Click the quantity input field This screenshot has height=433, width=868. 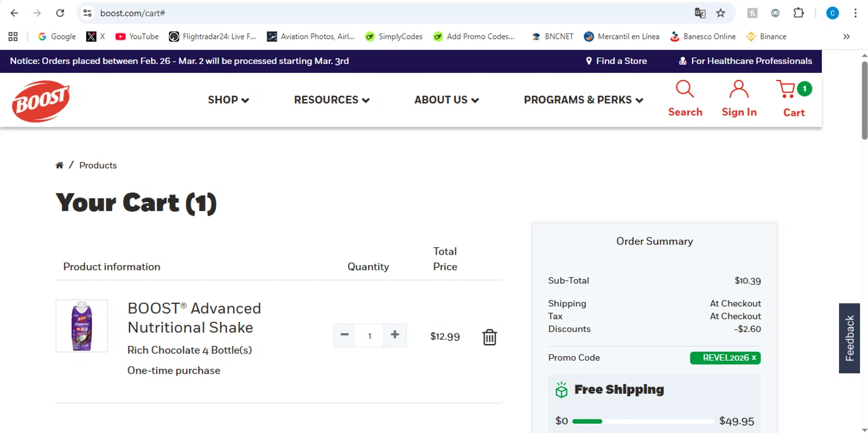click(x=370, y=336)
